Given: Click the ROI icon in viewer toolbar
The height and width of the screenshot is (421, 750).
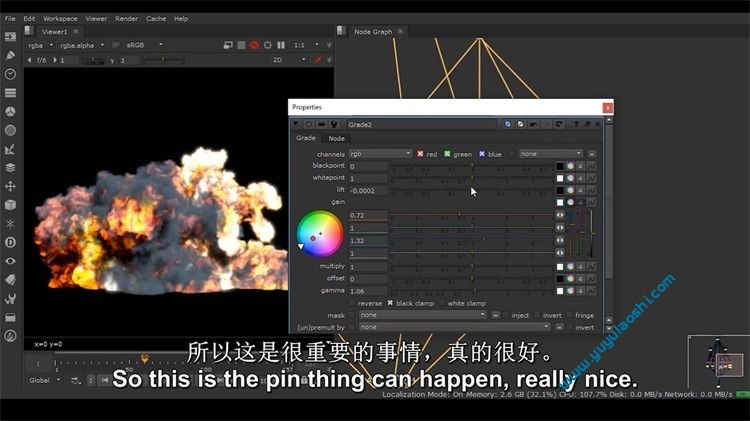Looking at the screenshot, I should pos(268,45).
